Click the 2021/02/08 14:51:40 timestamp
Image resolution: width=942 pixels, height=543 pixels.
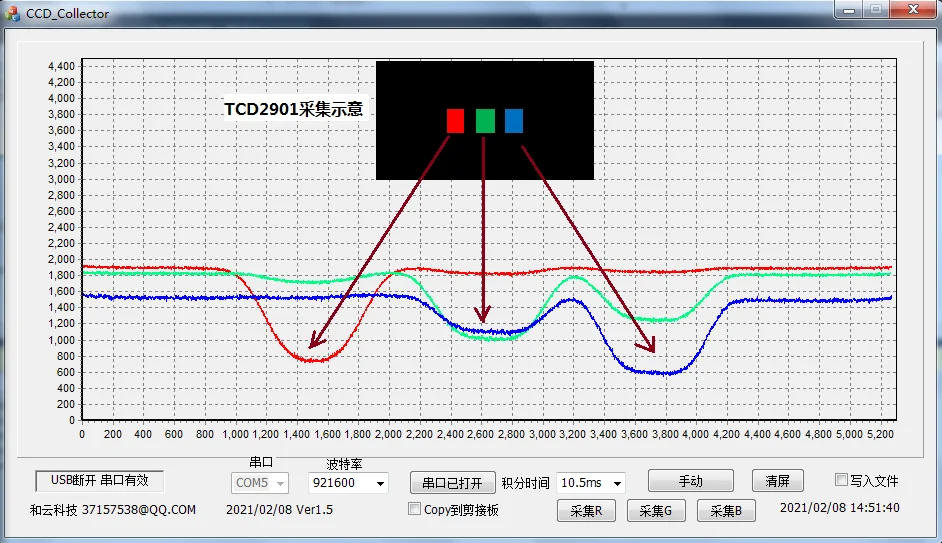[840, 508]
